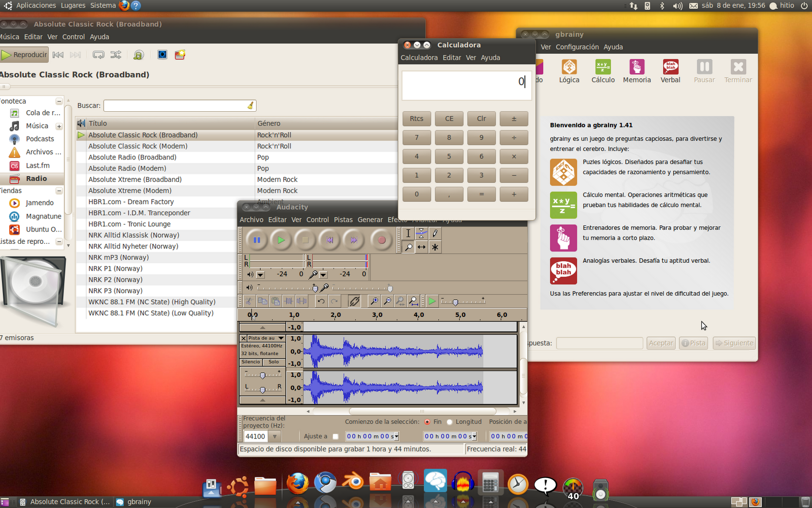The height and width of the screenshot is (508, 812).
Task: Start playback with Audacity's large Play button
Action: point(281,240)
